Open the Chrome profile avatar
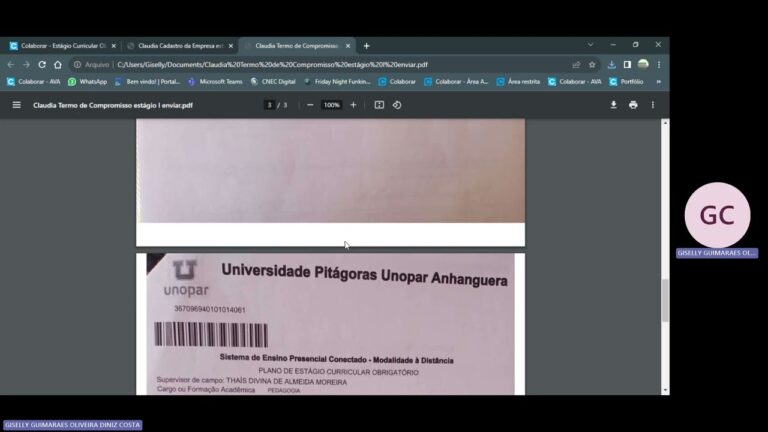This screenshot has height=432, width=768. tap(643, 64)
